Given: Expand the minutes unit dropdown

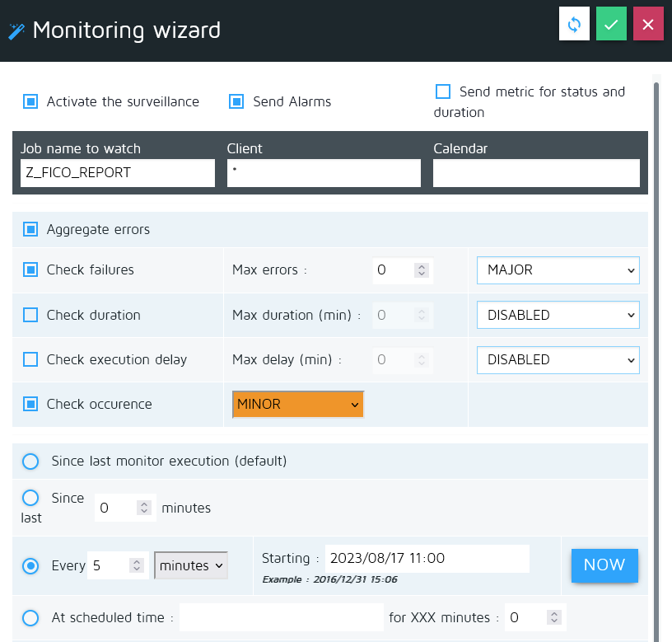Looking at the screenshot, I should 191,565.
